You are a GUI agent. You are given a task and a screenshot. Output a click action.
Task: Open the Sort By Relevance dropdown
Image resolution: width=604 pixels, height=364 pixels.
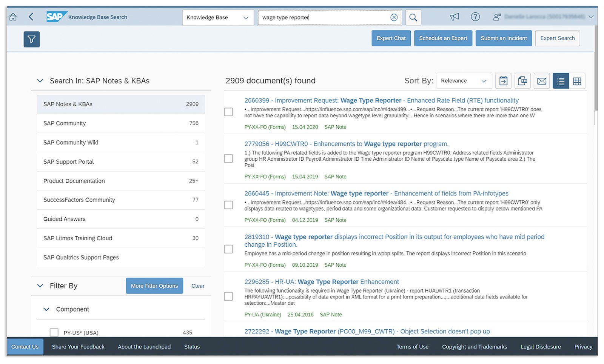pyautogui.click(x=464, y=81)
